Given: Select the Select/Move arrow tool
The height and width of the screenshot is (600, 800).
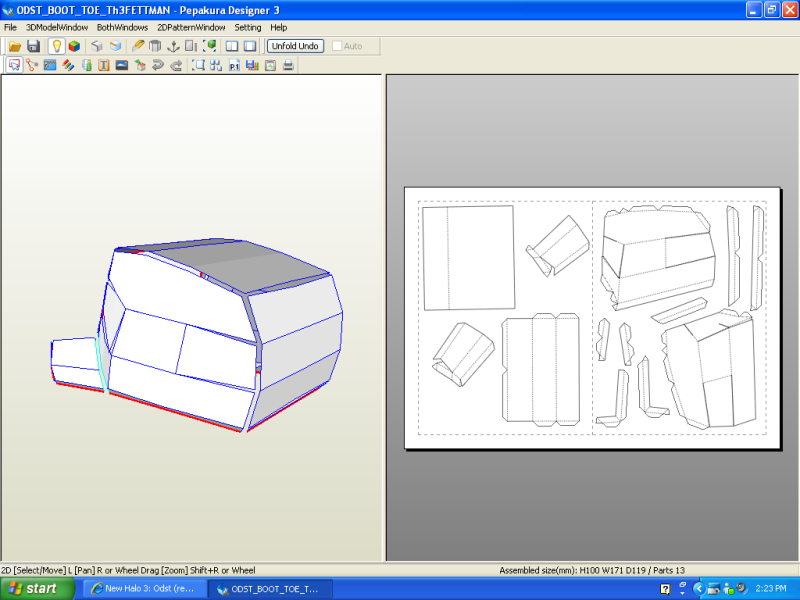Looking at the screenshot, I should point(14,65).
